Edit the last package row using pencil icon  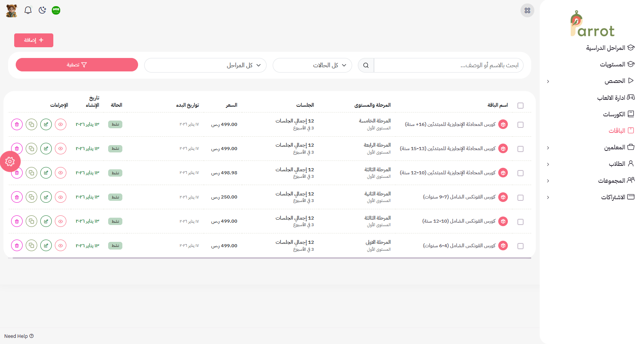tap(46, 245)
